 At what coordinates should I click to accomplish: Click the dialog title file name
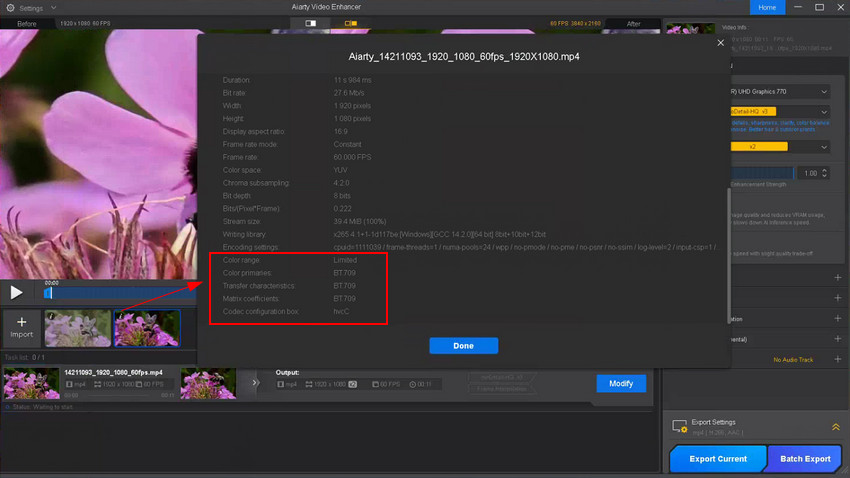[x=463, y=56]
